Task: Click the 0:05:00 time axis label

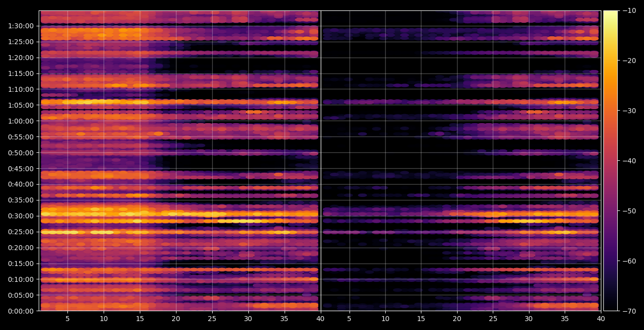Action: (21, 295)
